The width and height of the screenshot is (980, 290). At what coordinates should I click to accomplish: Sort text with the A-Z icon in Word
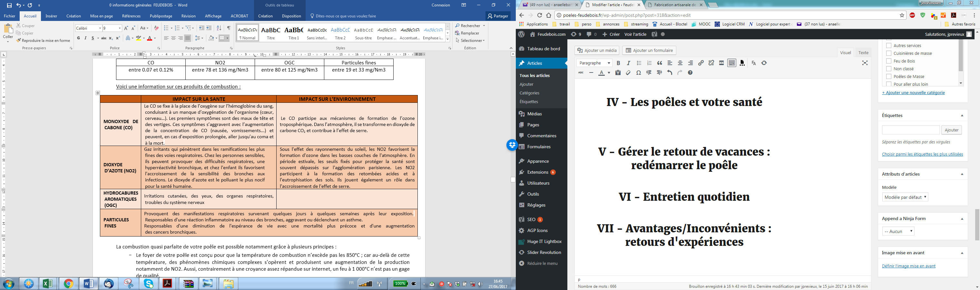tap(219, 28)
